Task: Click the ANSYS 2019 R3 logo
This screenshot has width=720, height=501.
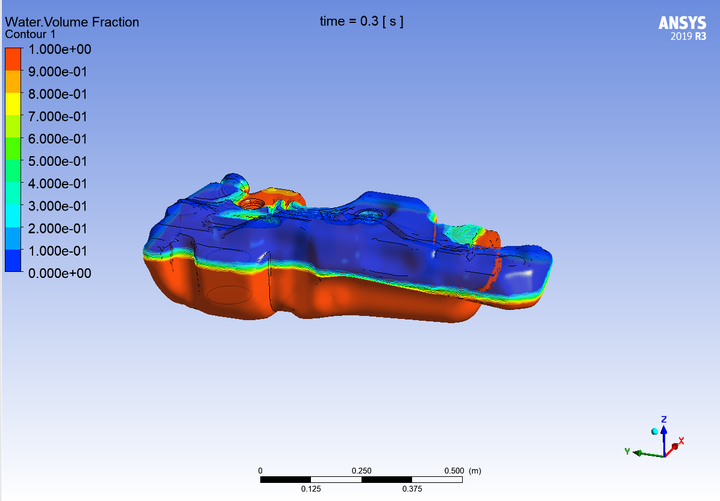Action: [x=682, y=28]
